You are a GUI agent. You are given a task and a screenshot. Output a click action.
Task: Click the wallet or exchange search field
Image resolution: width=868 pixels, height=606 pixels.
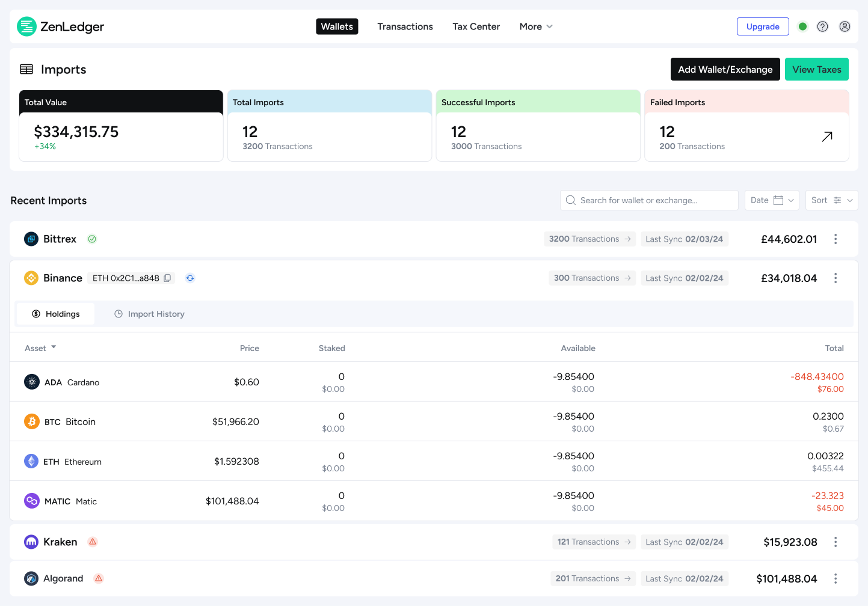650,200
